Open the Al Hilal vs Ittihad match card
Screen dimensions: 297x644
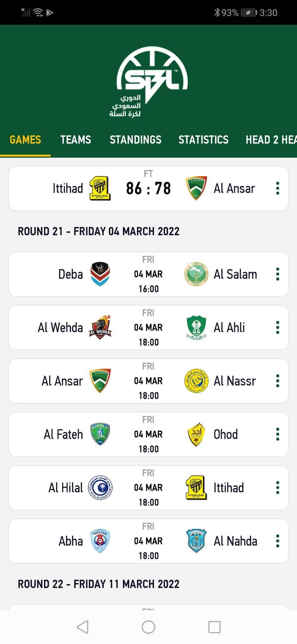[148, 488]
